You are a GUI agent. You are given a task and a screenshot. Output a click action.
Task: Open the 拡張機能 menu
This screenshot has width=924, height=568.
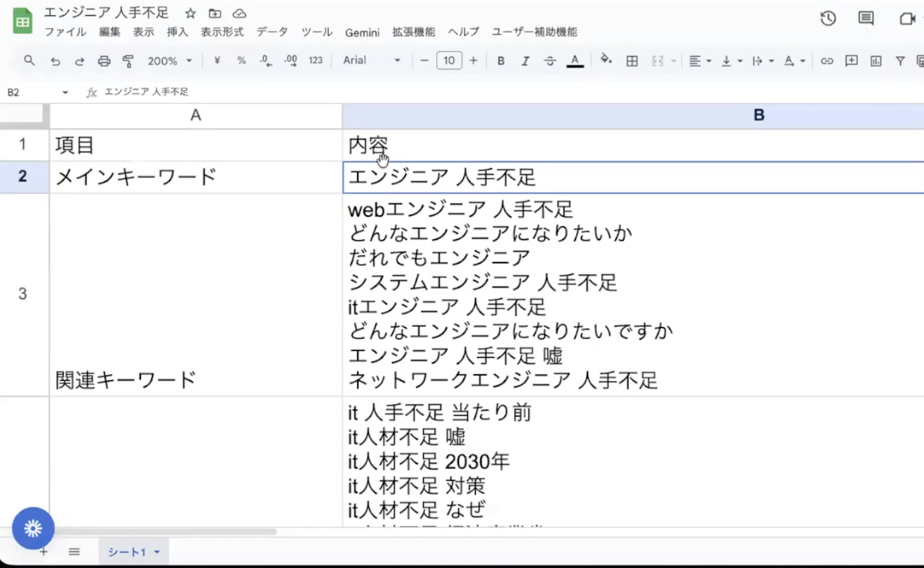point(413,32)
